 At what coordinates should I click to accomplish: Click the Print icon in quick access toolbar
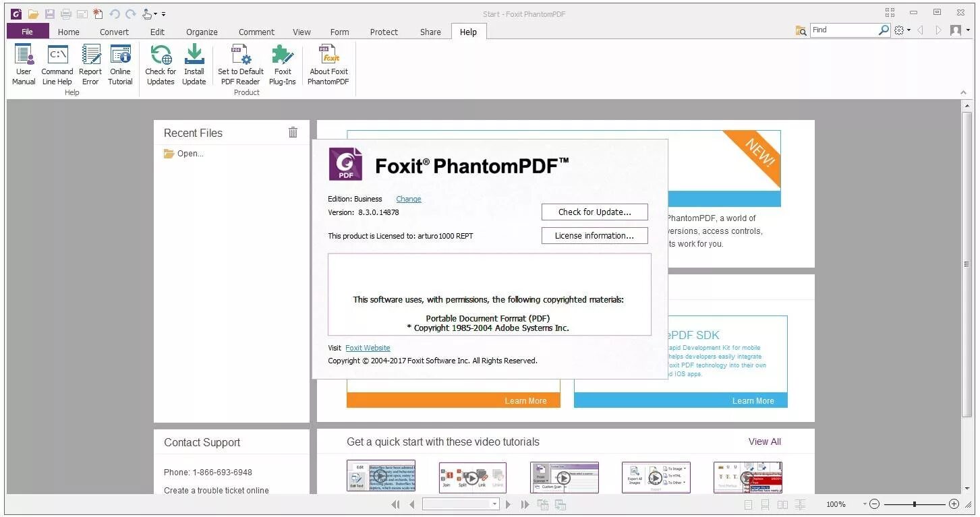coord(66,13)
